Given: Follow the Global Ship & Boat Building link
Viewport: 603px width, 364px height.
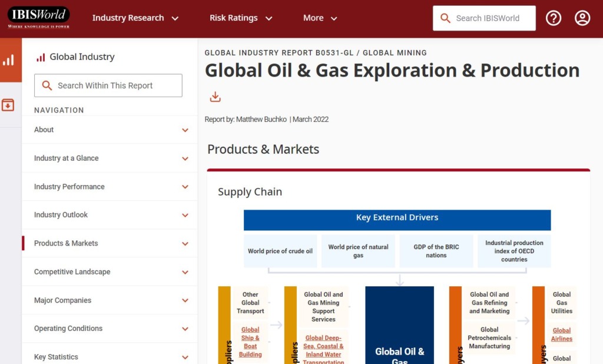Looking at the screenshot, I should point(250,342).
